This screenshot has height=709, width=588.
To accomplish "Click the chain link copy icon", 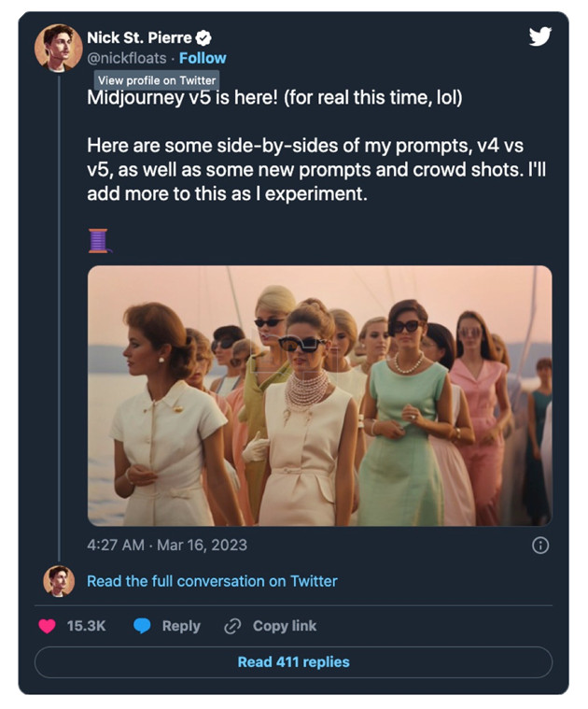I will [232, 626].
